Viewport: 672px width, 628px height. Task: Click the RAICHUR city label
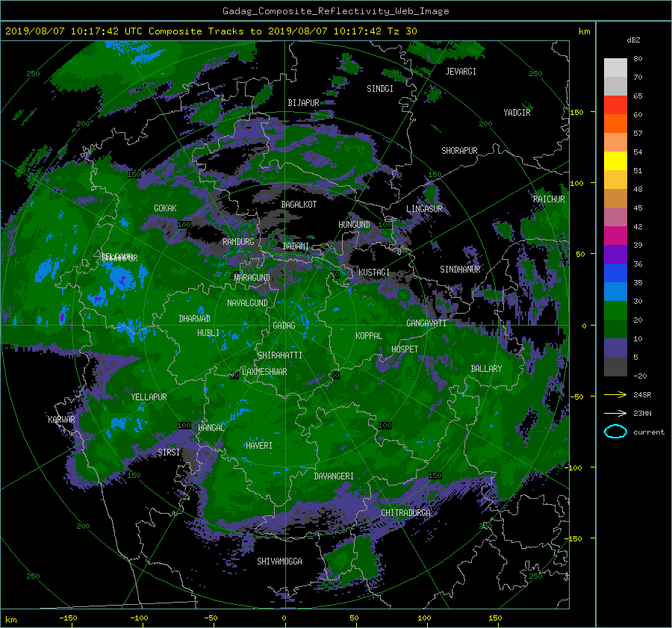(x=549, y=199)
